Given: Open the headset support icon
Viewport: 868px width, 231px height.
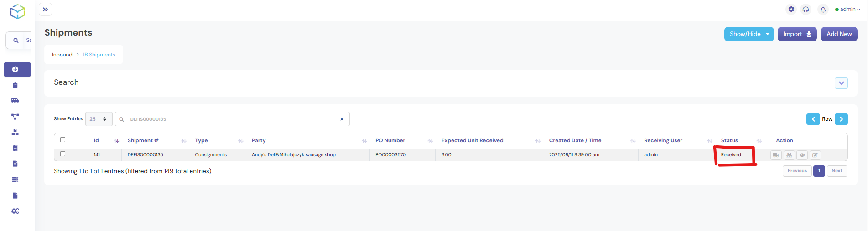Looking at the screenshot, I should point(806,10).
